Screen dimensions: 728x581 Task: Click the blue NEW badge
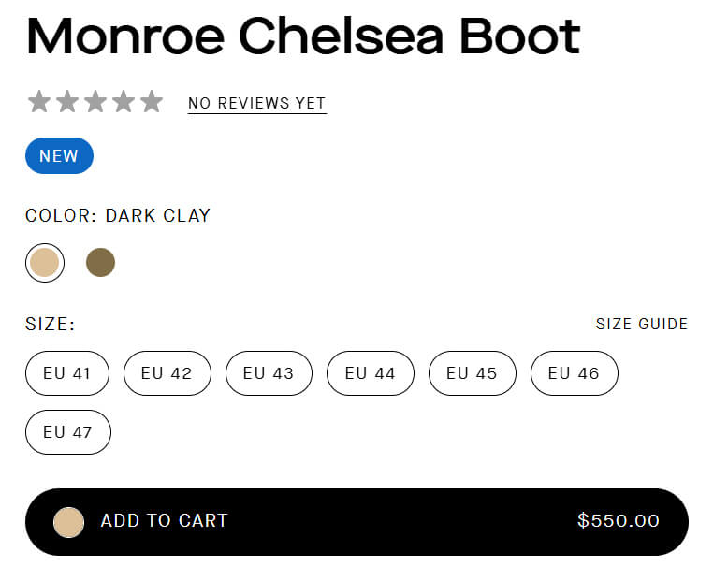[x=59, y=156]
